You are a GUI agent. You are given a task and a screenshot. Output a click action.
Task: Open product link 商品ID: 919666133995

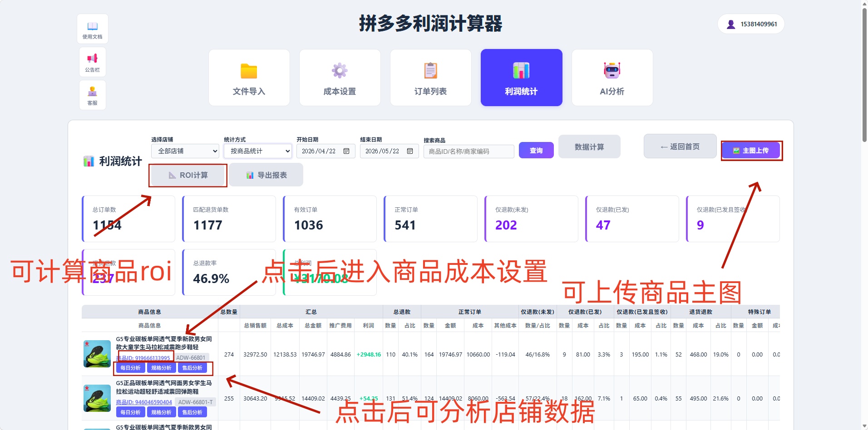(x=143, y=358)
